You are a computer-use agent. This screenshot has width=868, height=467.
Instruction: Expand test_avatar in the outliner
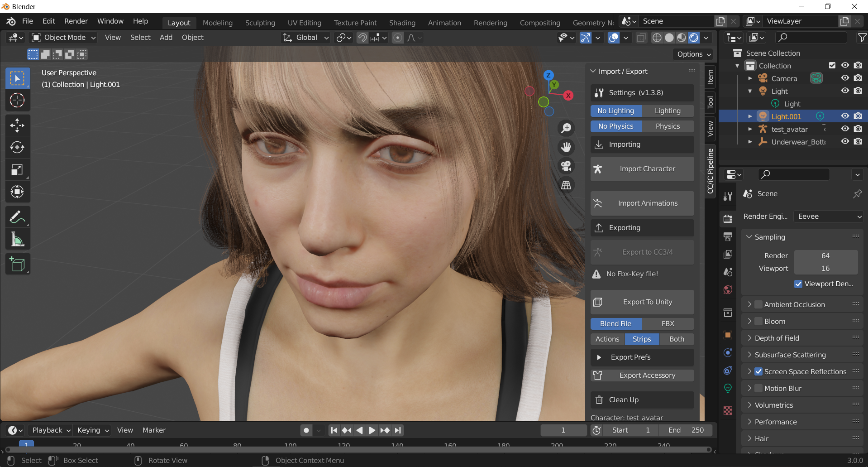tap(750, 129)
